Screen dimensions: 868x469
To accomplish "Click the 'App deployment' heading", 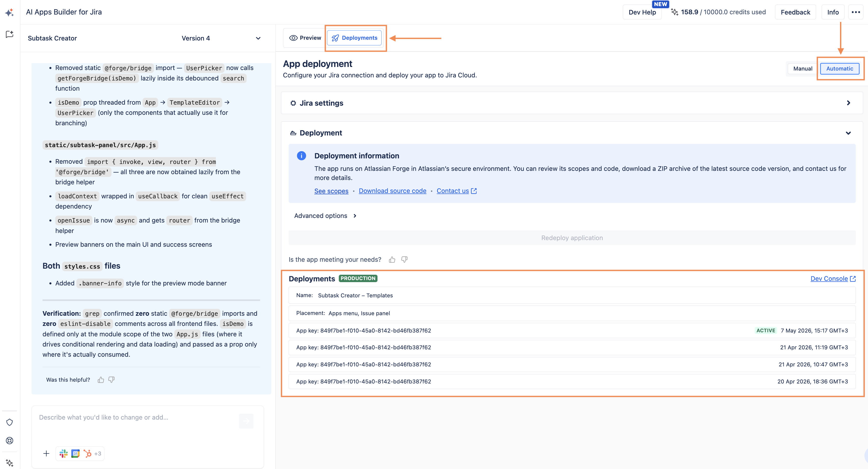I will [x=317, y=64].
